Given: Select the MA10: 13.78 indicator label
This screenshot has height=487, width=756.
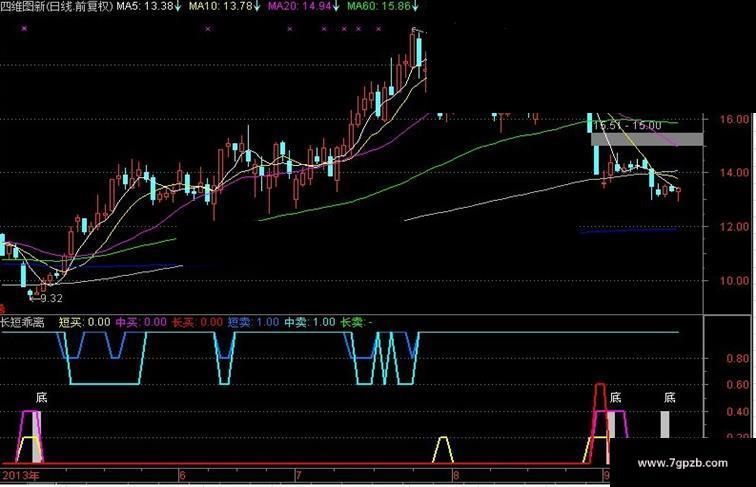Looking at the screenshot, I should pyautogui.click(x=221, y=6).
